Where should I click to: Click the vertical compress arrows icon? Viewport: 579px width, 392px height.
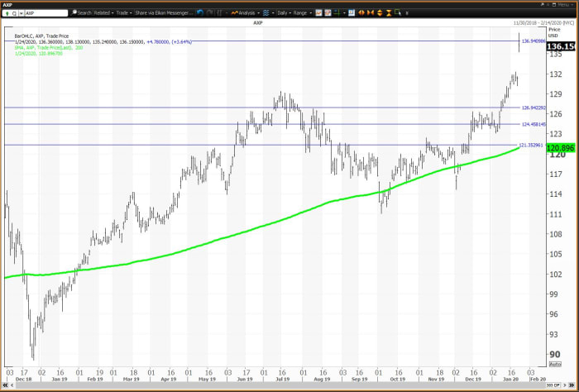point(389,13)
